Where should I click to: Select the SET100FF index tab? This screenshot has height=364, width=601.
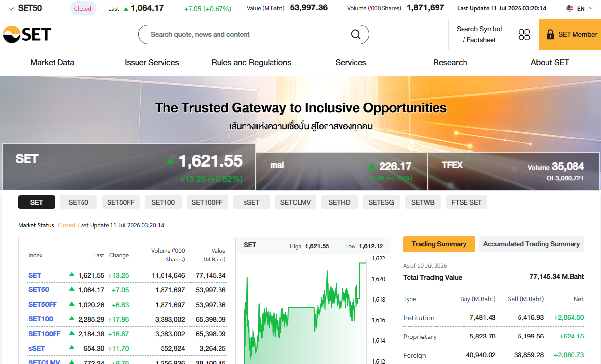pyautogui.click(x=207, y=202)
